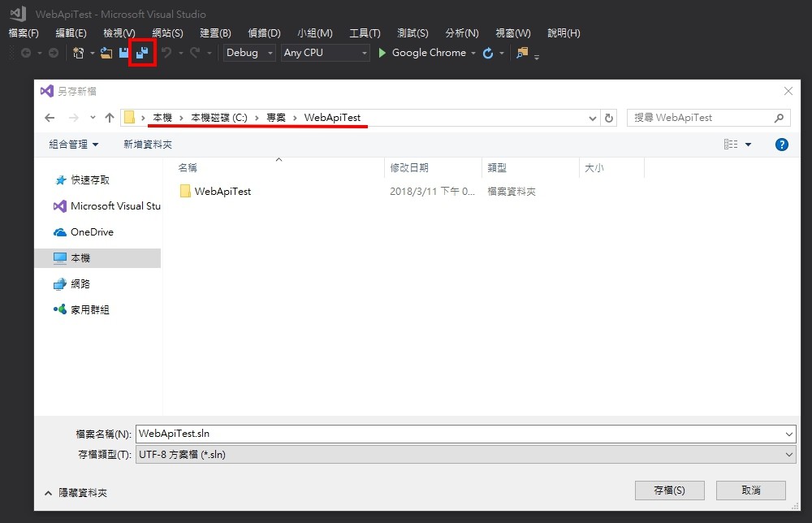Start debugging with the green play icon
812x523 pixels.
[x=382, y=53]
